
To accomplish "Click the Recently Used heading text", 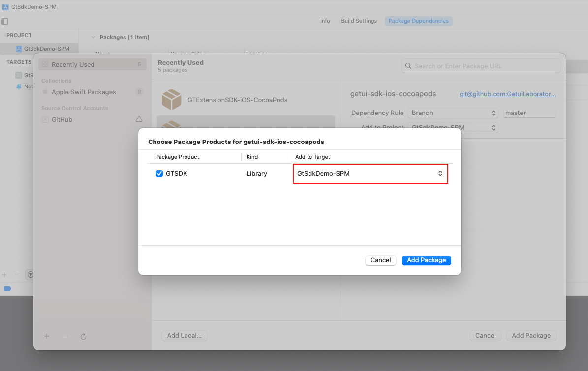I will 181,62.
